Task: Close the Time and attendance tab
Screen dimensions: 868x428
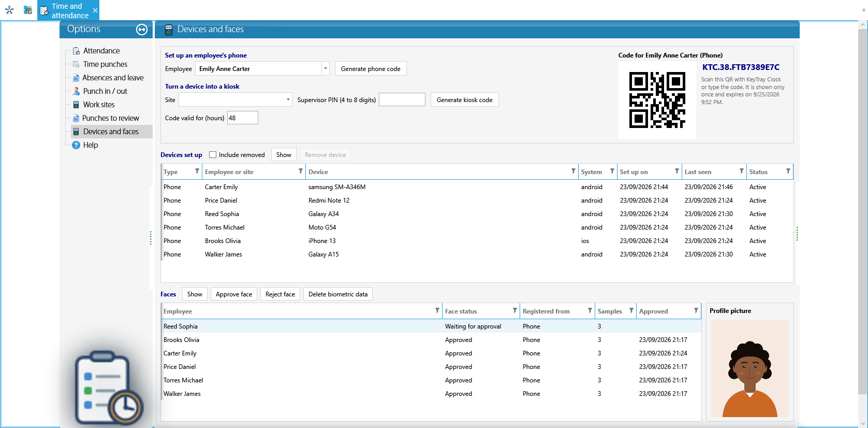Action: pos(95,10)
